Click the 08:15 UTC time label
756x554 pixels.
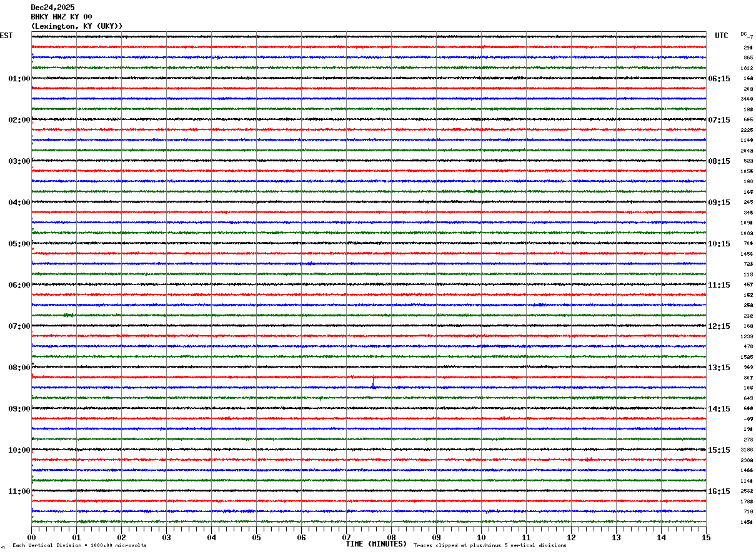(x=719, y=161)
